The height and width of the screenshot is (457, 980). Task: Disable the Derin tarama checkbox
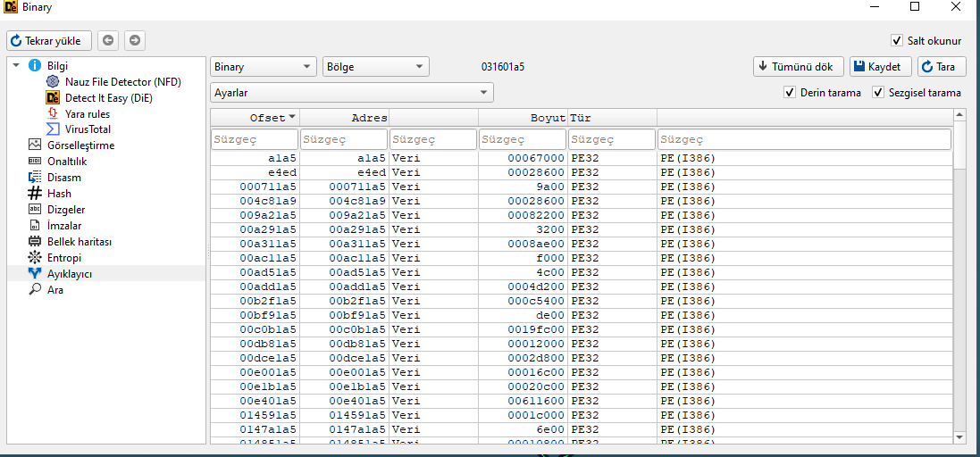(x=790, y=93)
